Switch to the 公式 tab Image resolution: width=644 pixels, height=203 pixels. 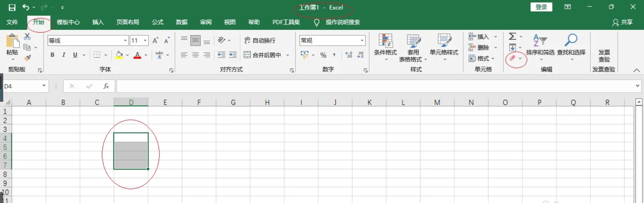point(158,22)
